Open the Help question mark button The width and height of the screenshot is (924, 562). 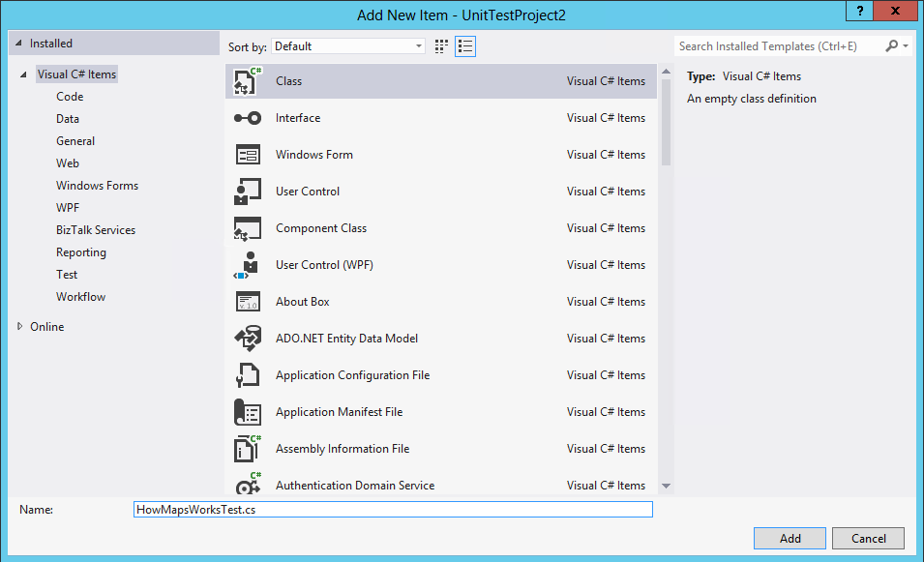click(860, 11)
